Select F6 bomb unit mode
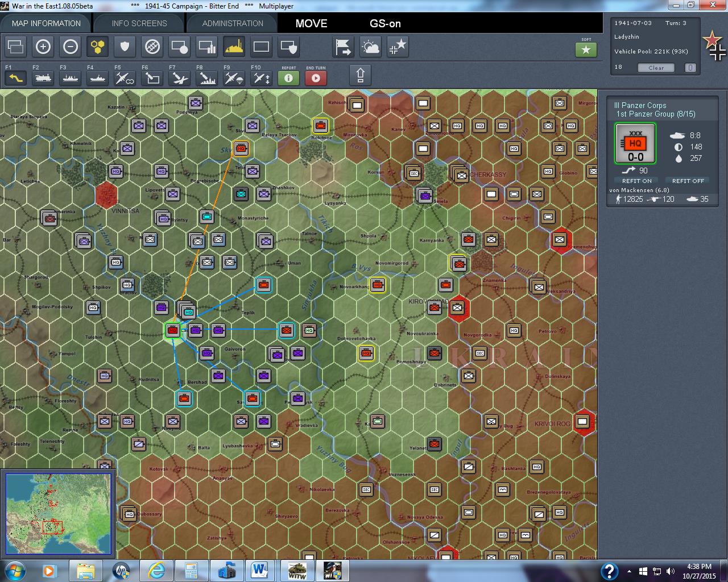Viewport: 728px width, 582px height. [152, 78]
